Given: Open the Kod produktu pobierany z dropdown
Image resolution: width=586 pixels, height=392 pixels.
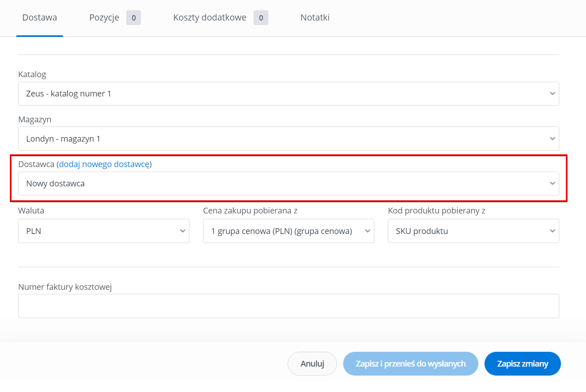Looking at the screenshot, I should 473,231.
